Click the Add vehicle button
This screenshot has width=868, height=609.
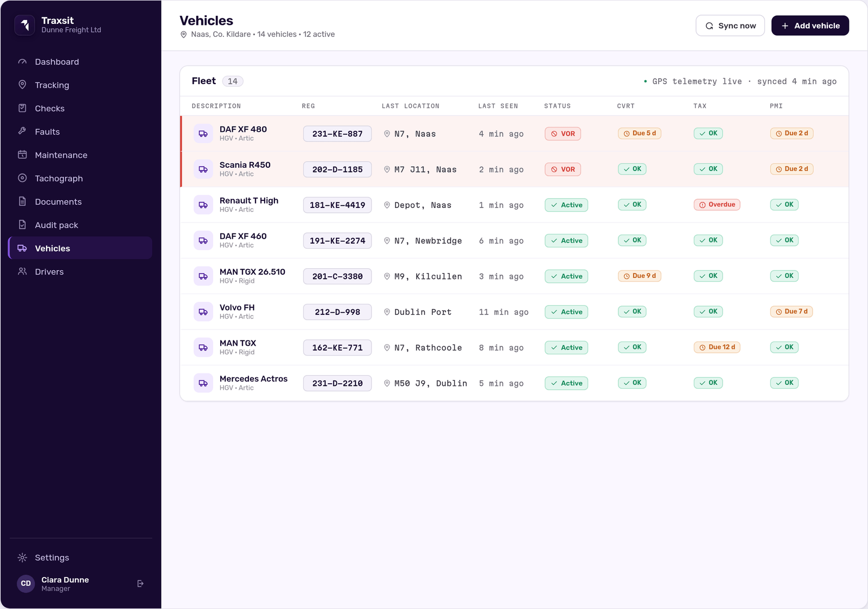pos(810,26)
